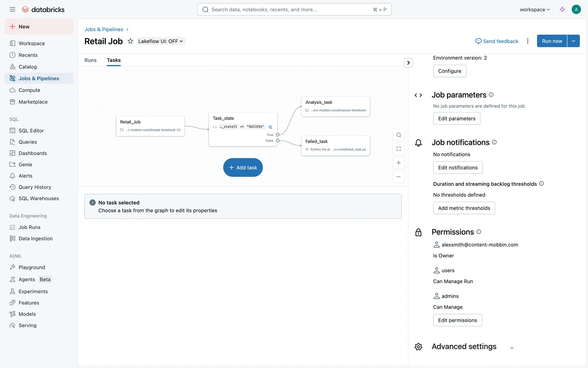Open SQL Editor in the sidebar
Image resolution: width=588 pixels, height=368 pixels.
click(31, 131)
